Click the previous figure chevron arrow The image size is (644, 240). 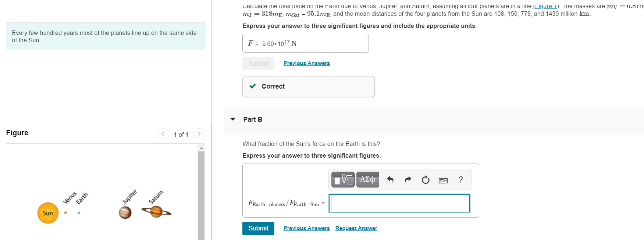[x=163, y=134]
